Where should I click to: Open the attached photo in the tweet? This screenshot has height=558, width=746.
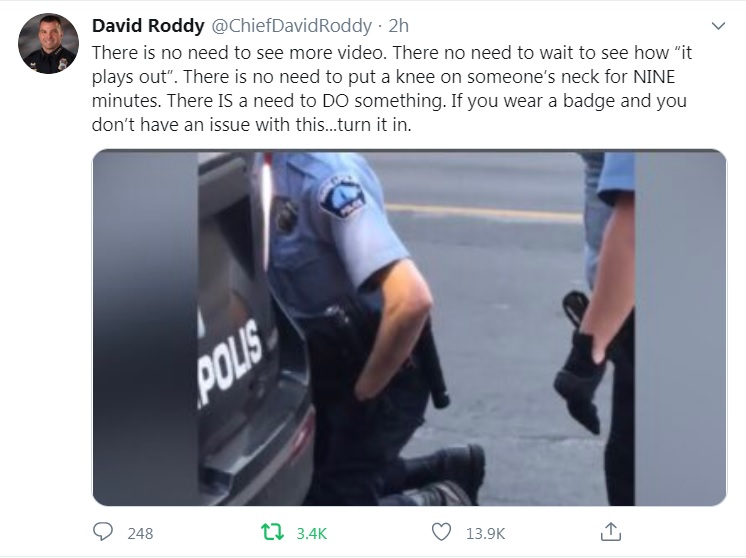pyautogui.click(x=409, y=327)
